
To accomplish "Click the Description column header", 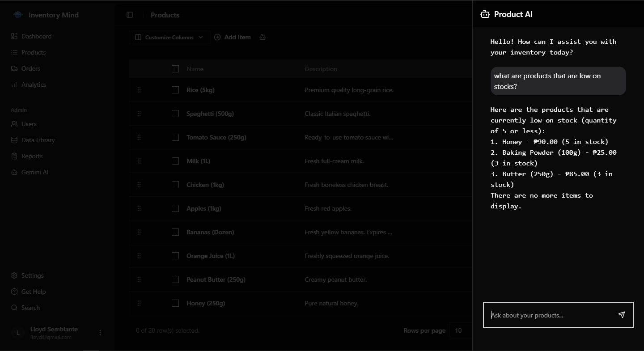I will click(x=321, y=69).
